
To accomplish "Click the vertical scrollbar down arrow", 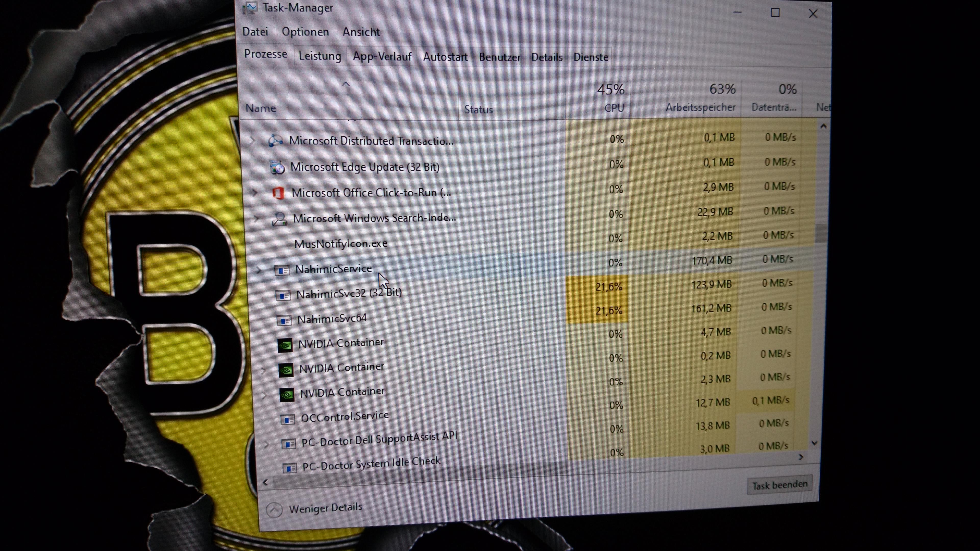I will (815, 443).
